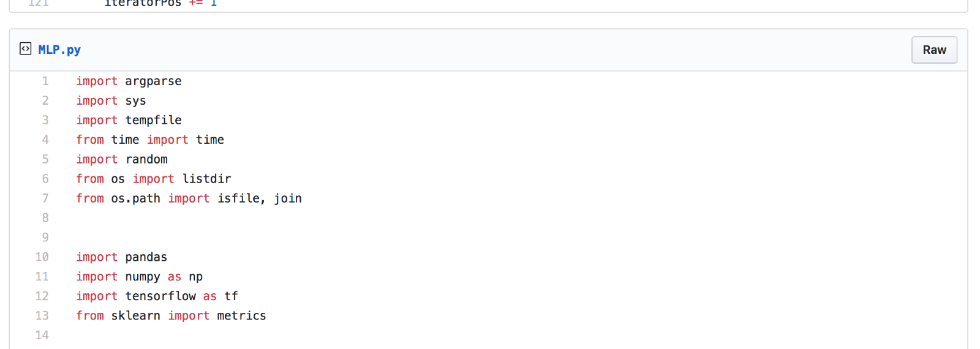Screen dimensions: 980x349
Task: Select line number 2
Action: (45, 100)
